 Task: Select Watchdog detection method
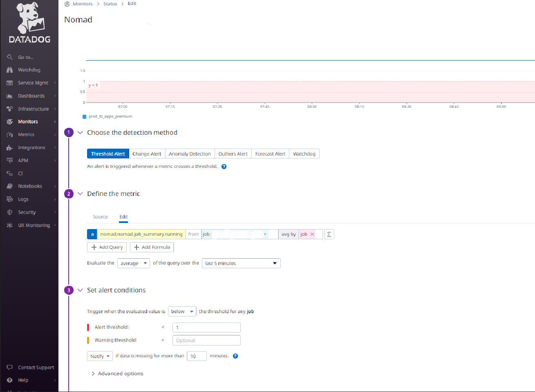pos(304,154)
